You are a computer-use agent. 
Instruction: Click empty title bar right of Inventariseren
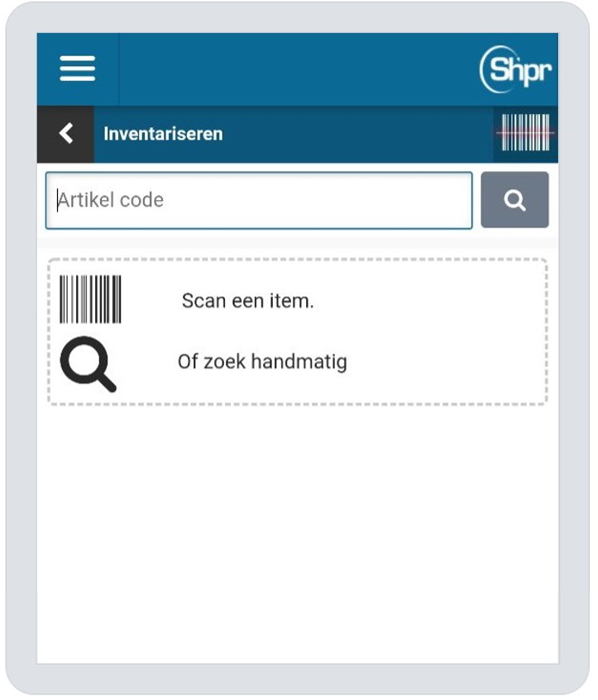pos(356,134)
